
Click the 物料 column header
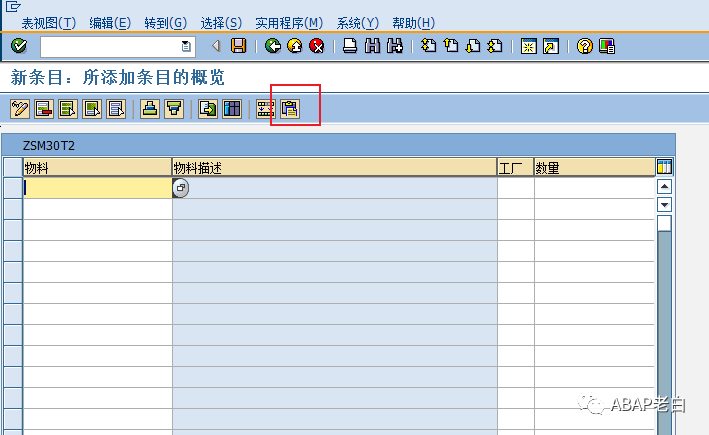click(x=97, y=167)
